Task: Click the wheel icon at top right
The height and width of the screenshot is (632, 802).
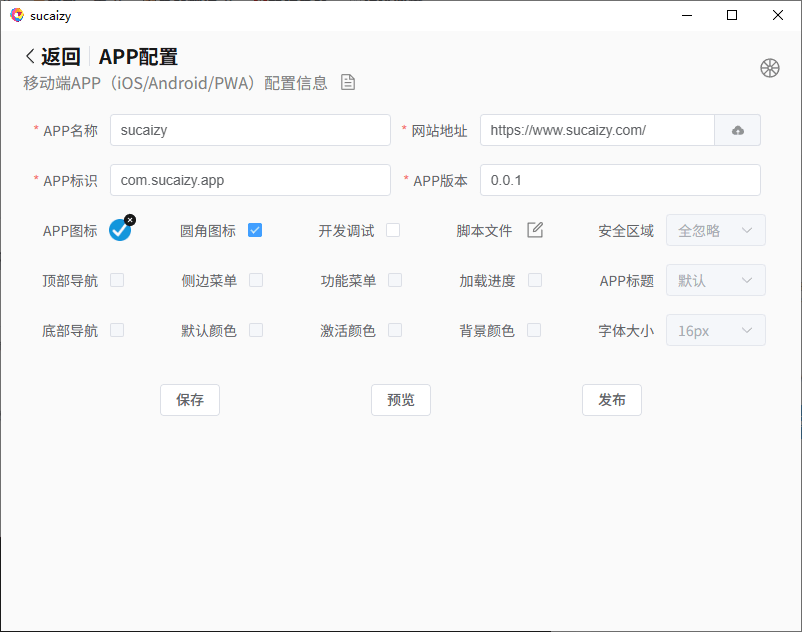Action: point(769,67)
